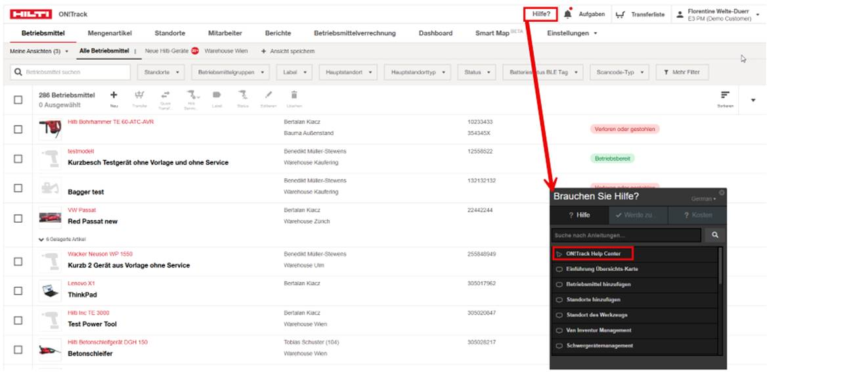Click the Neu plus icon to add asset
This screenshot has height=372, width=868.
tap(114, 96)
